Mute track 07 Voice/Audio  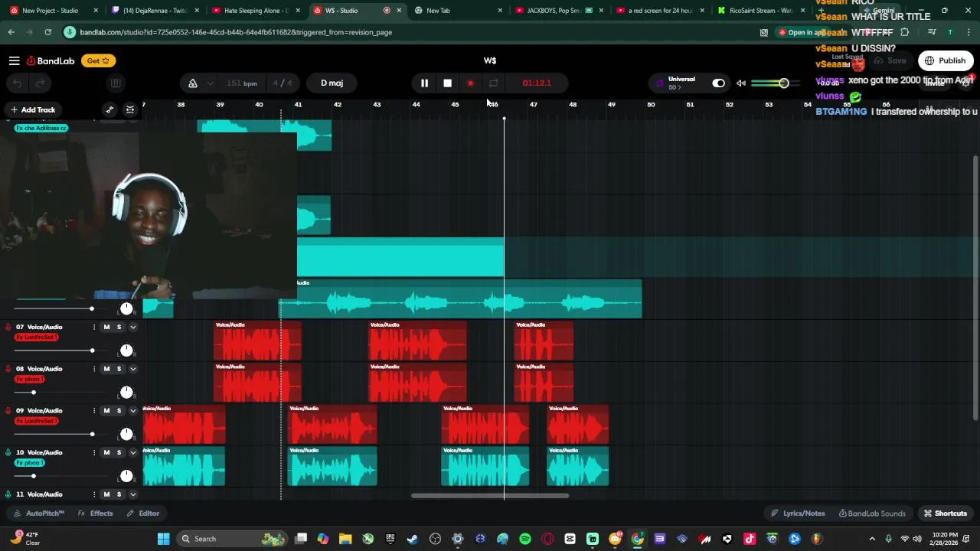106,327
